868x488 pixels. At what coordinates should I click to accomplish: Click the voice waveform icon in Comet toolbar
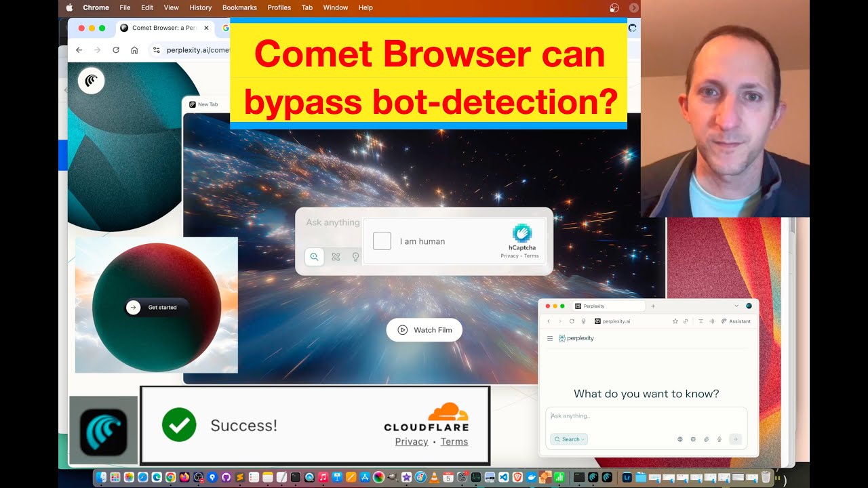coord(712,321)
